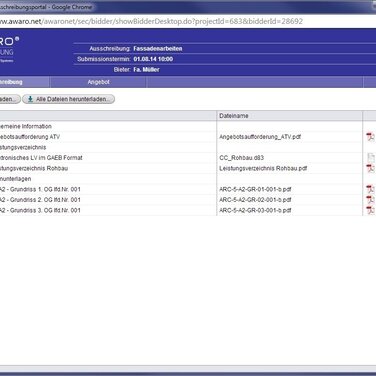The height and width of the screenshot is (376, 376).
Task: Click submission date 01.08.14 10:00
Action: [x=153, y=59]
